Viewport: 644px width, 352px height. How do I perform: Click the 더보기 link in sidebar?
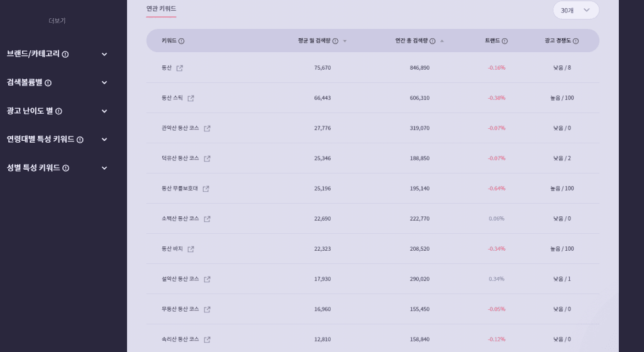(57, 21)
